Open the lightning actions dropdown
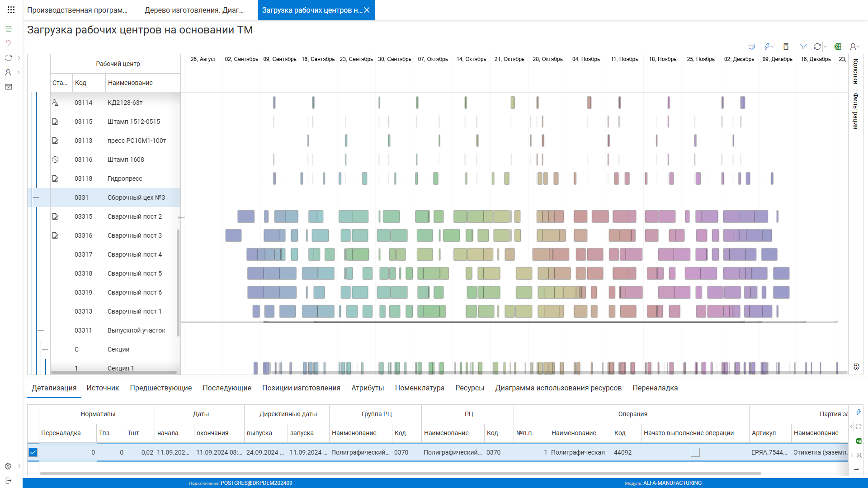This screenshot has width=868, height=488. 769,47
